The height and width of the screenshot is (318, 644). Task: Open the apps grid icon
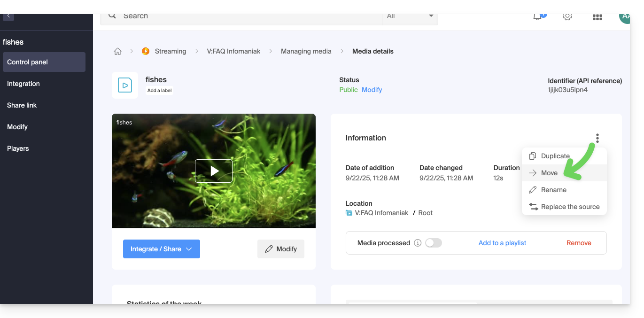597,17
